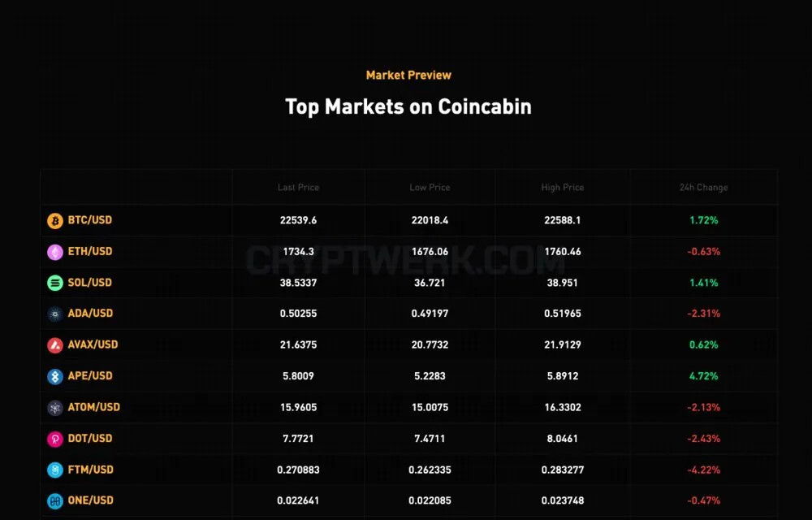
Task: Select the AVAX/USD pair label
Action: (93, 344)
